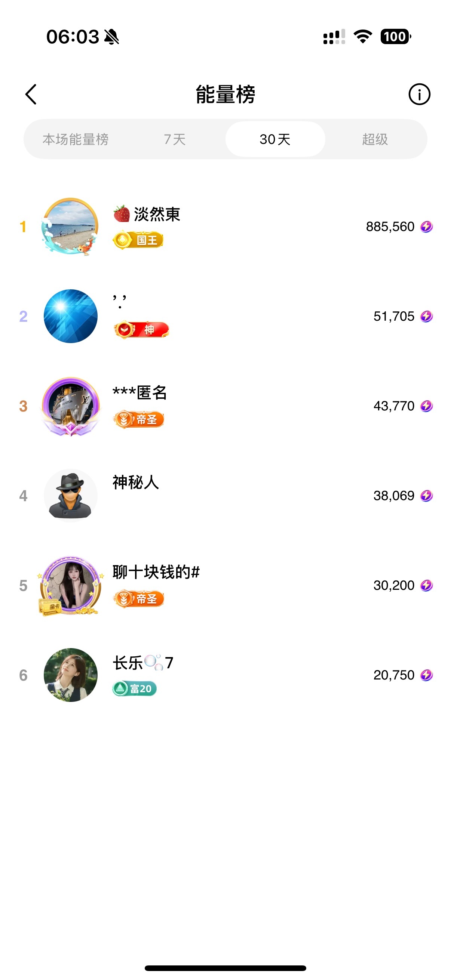The image size is (451, 980).
Task: Switch to the 本场能量榜 tab
Action: click(x=76, y=139)
